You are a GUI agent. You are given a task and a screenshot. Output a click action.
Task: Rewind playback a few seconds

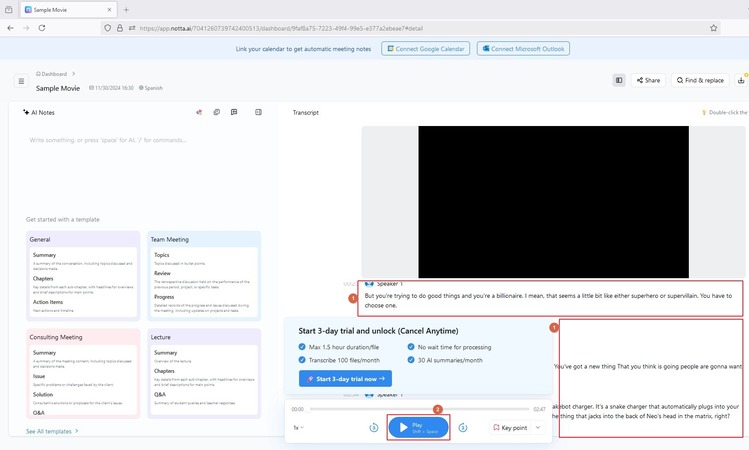pyautogui.click(x=374, y=428)
